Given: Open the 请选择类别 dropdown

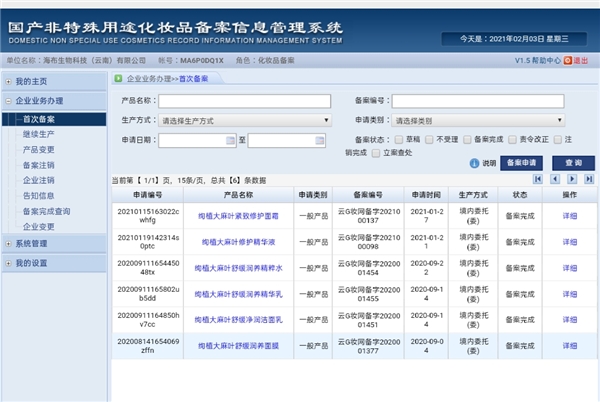Looking at the screenshot, I should click(478, 120).
